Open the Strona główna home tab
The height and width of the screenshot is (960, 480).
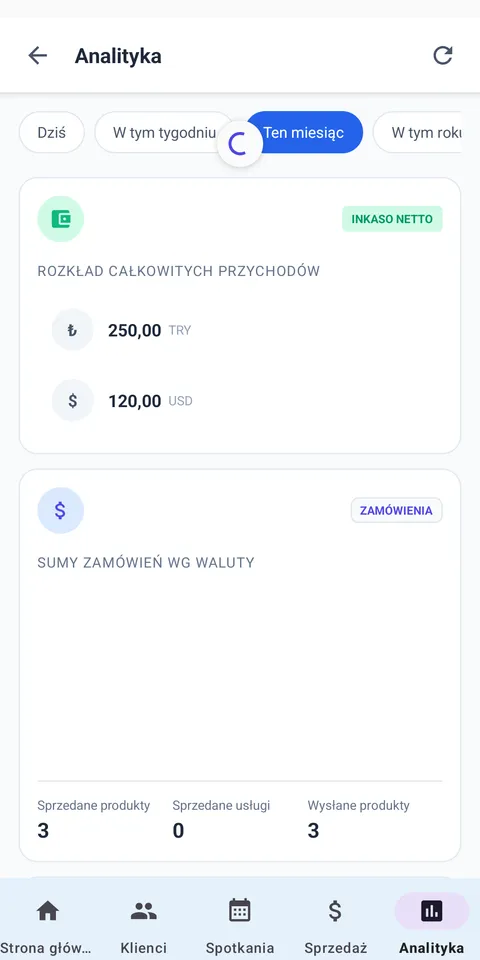tap(48, 924)
